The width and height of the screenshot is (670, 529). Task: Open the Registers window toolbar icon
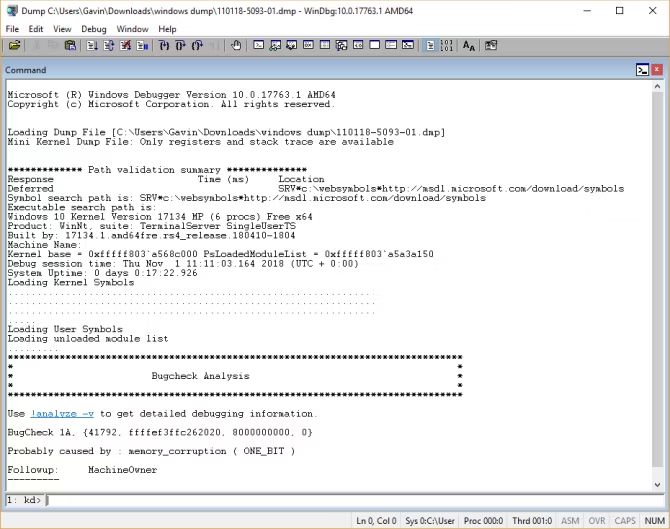tap(308, 45)
